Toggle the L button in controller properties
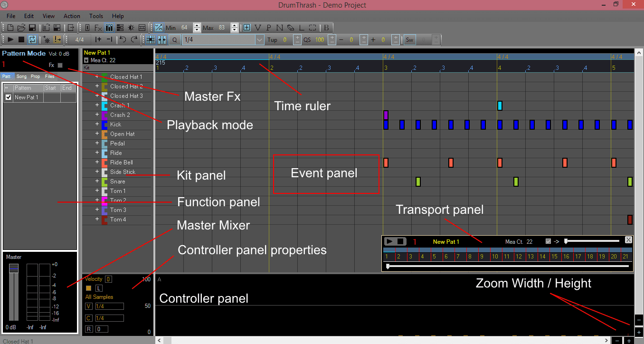 click(x=99, y=288)
